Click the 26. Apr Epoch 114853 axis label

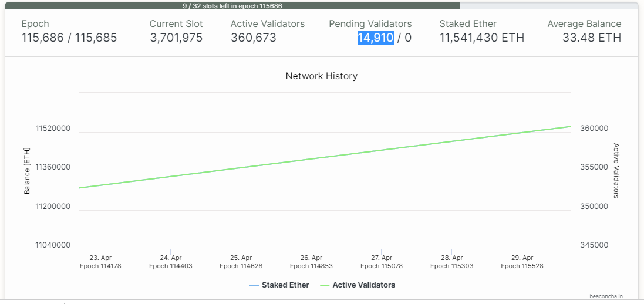(311, 262)
